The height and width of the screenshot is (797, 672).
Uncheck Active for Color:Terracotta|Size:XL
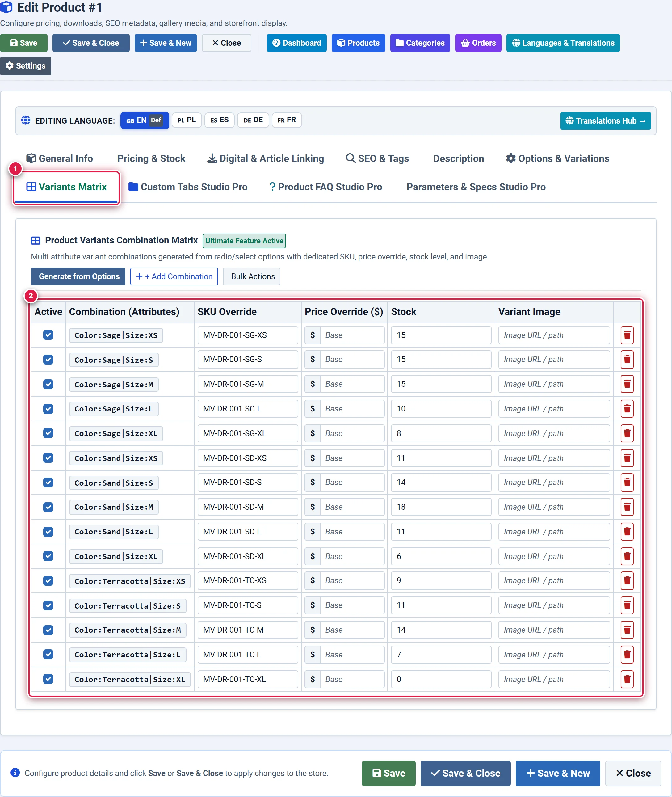(x=48, y=679)
